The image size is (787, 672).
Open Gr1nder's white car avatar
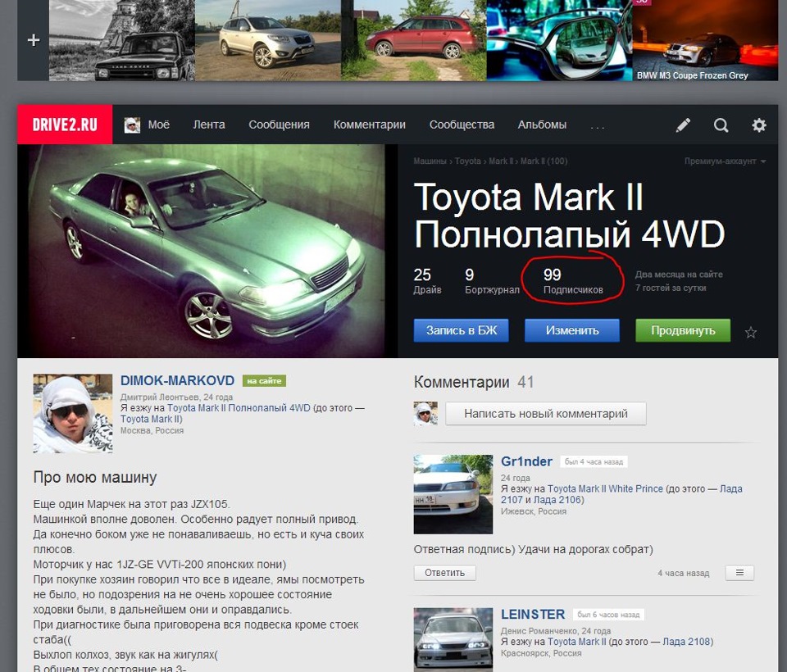click(453, 494)
